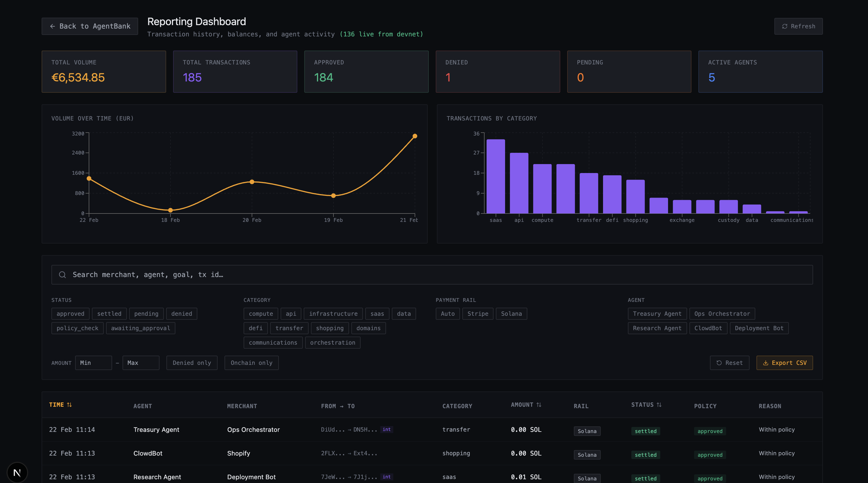The height and width of the screenshot is (483, 868).
Task: Sort table by Time column arrows
Action: click(x=69, y=404)
